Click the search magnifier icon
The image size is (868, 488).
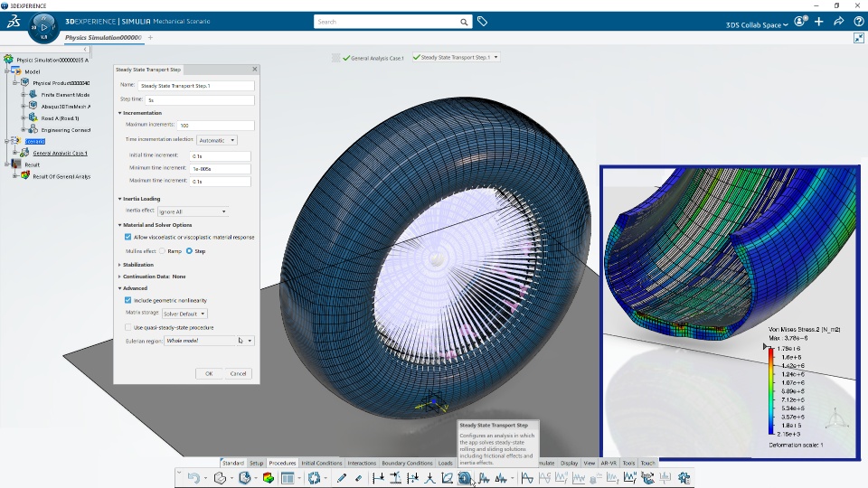click(x=464, y=22)
